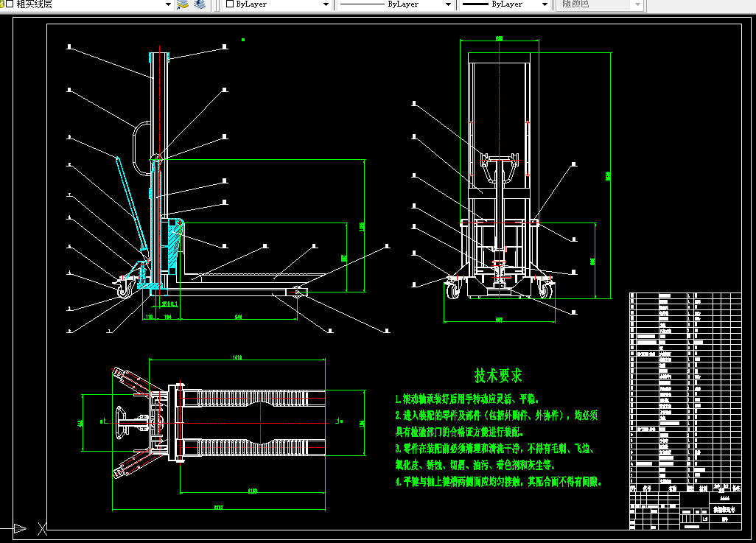Select the 110 dimension in side view
The image size is (756, 543).
coord(149,317)
